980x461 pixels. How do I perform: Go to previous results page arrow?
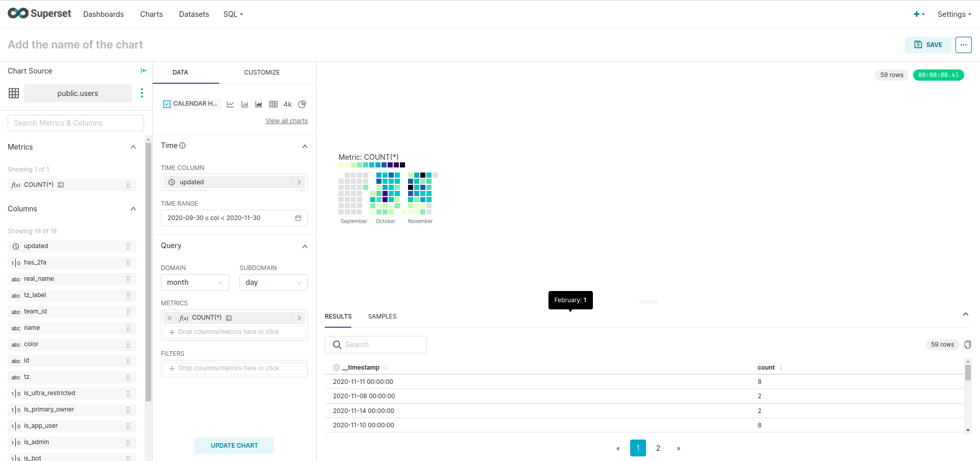pyautogui.click(x=618, y=448)
